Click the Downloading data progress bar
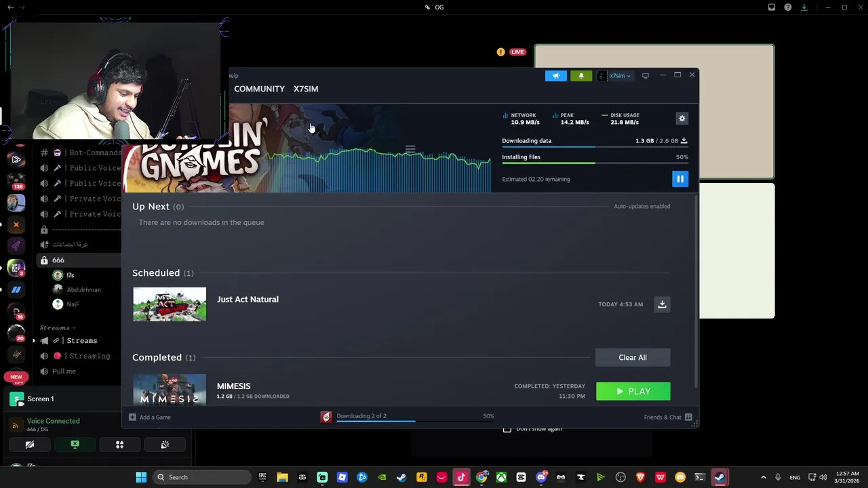 595,147
